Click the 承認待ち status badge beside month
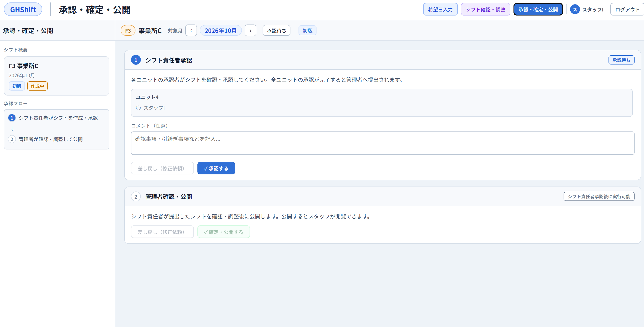Screen dimensions: 644x327 pos(276,31)
